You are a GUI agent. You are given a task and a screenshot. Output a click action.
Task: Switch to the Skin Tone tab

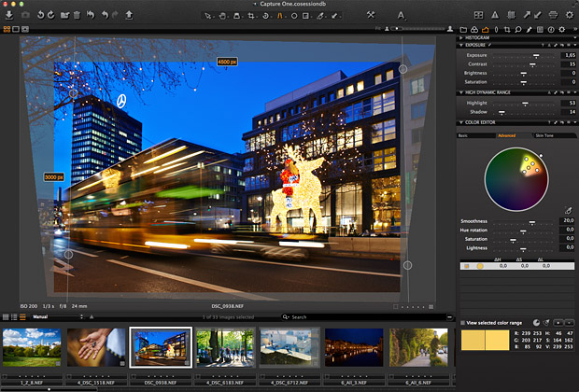click(x=544, y=135)
